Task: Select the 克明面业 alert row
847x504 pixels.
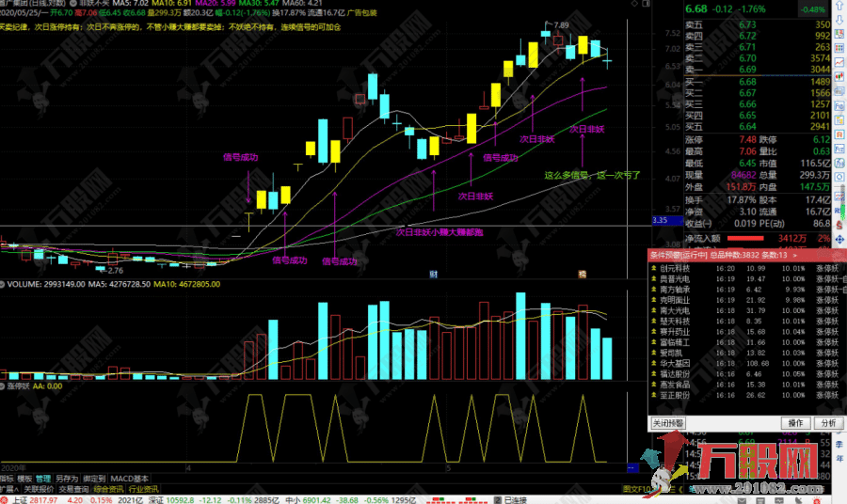Action: [747, 300]
